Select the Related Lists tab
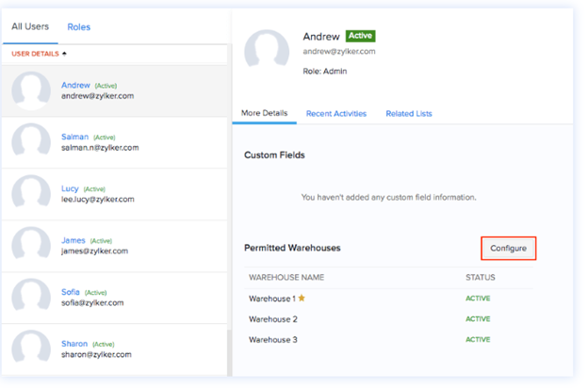The height and width of the screenshot is (388, 588). (409, 114)
